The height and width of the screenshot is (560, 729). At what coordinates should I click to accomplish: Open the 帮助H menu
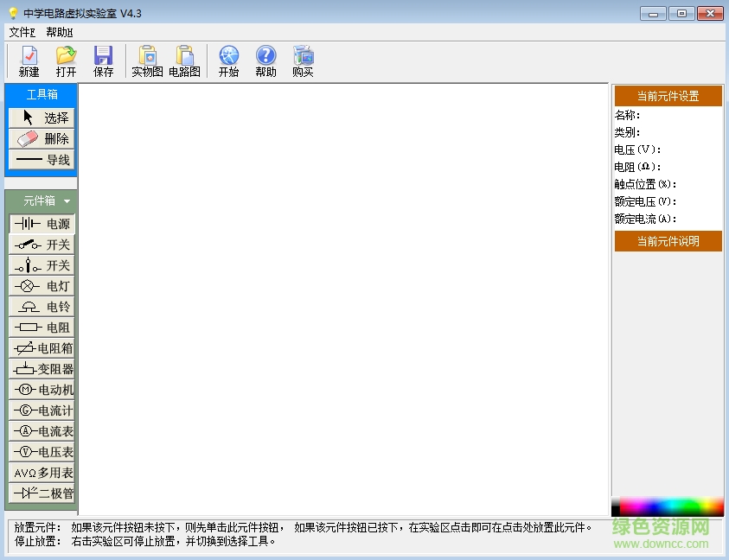point(57,32)
